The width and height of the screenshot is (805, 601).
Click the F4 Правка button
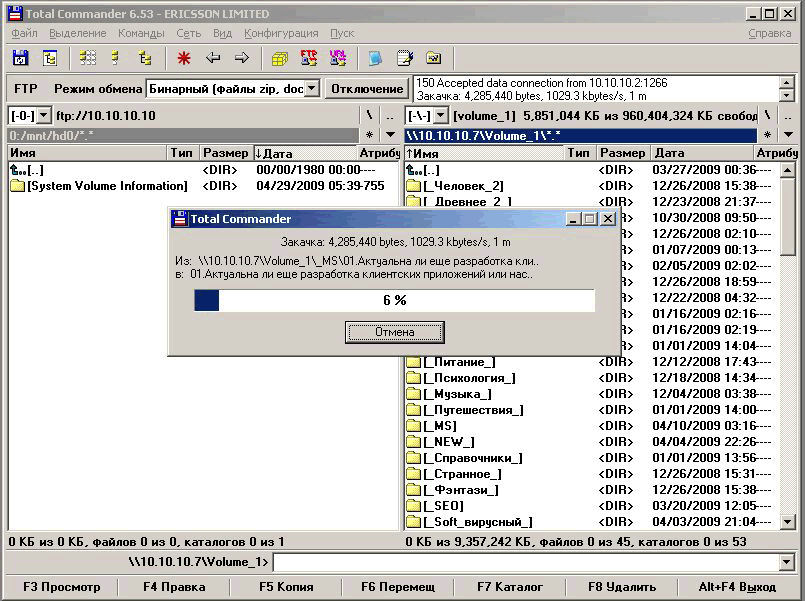pos(174,587)
